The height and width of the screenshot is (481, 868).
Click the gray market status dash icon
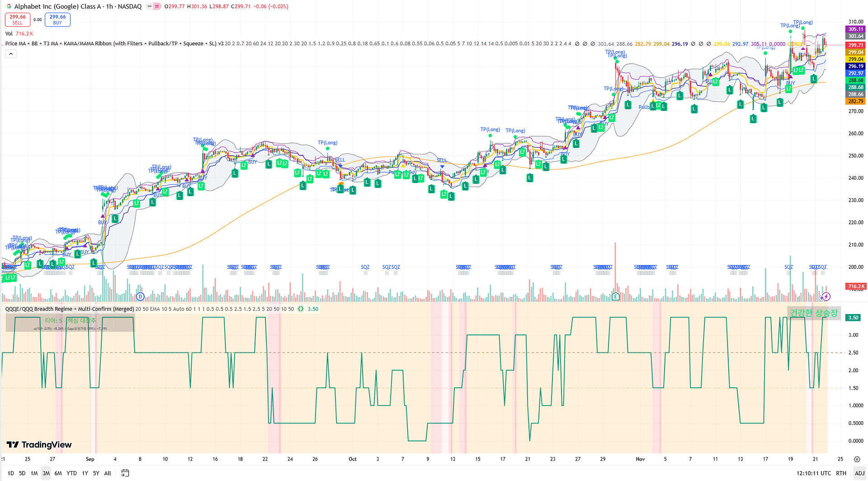[x=149, y=6]
